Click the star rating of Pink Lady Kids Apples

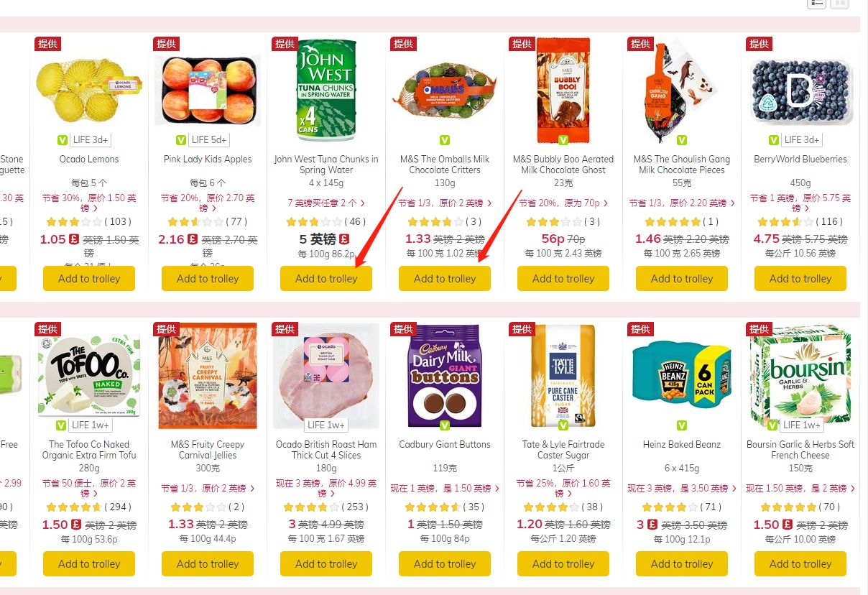[x=194, y=222]
